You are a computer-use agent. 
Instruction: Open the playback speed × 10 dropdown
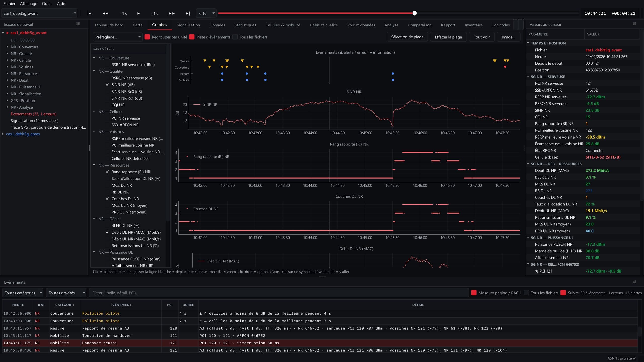(x=206, y=13)
